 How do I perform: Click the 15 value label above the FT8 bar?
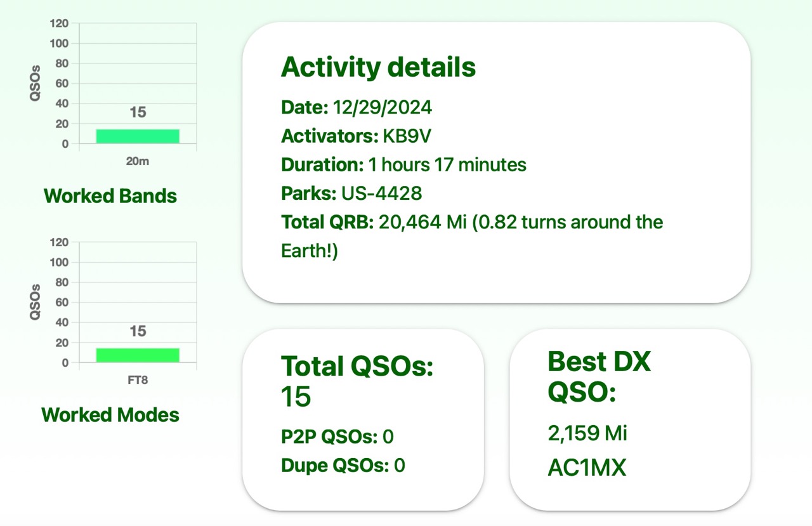[138, 331]
